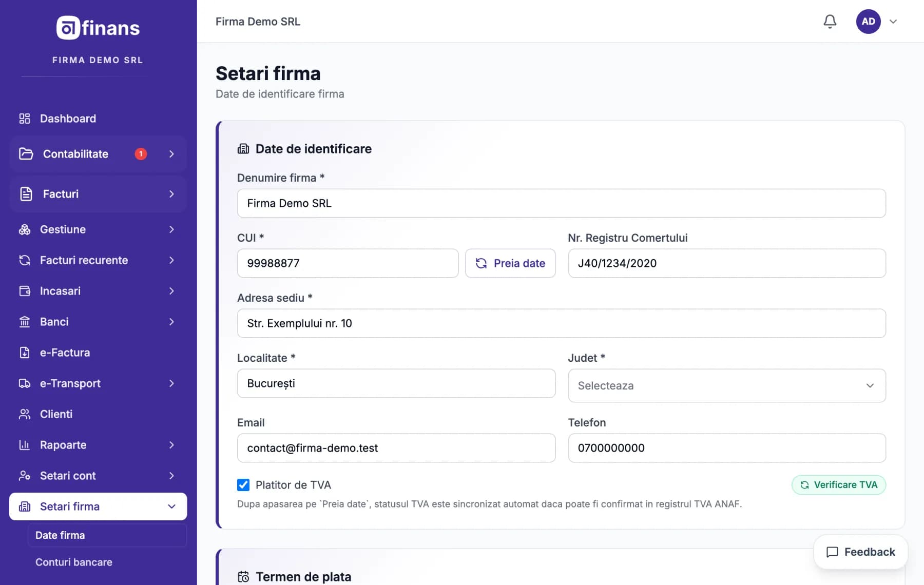Click the Setari firma page heading
924x585 pixels.
(268, 73)
